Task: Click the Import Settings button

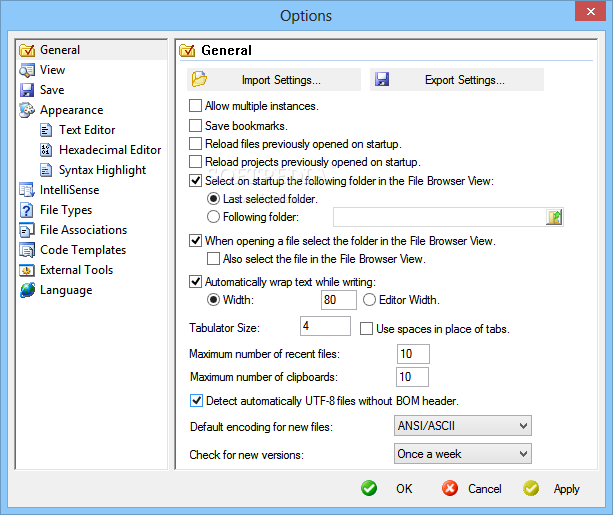Action: click(x=274, y=80)
